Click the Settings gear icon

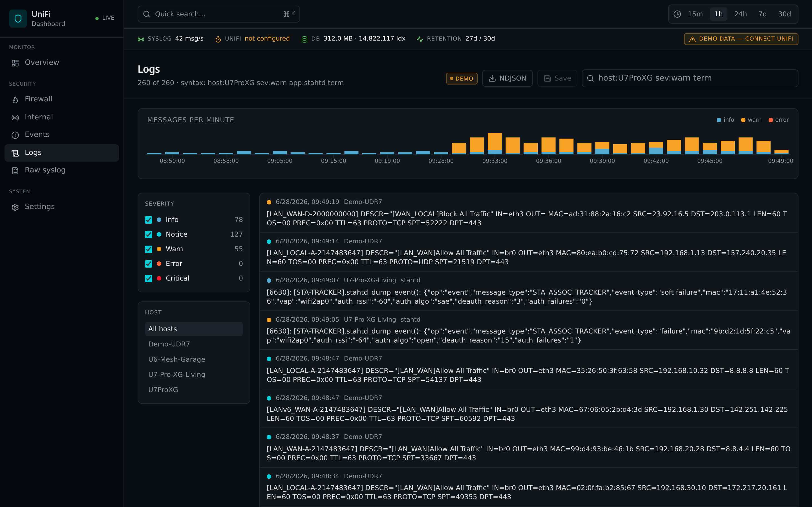coord(15,207)
